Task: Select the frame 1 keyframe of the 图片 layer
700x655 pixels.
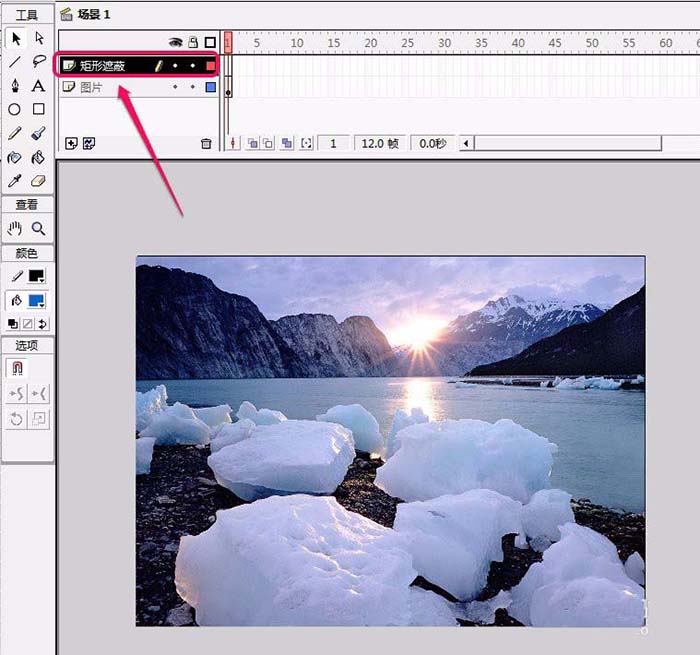Action: (228, 87)
